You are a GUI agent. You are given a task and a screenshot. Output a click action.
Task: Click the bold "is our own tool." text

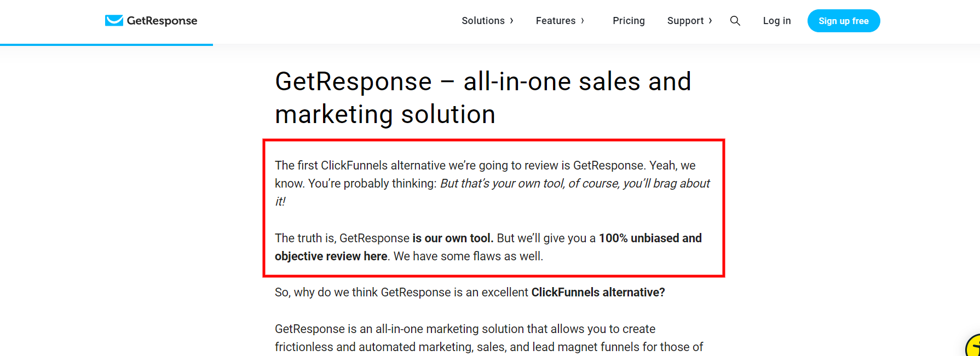click(x=453, y=238)
